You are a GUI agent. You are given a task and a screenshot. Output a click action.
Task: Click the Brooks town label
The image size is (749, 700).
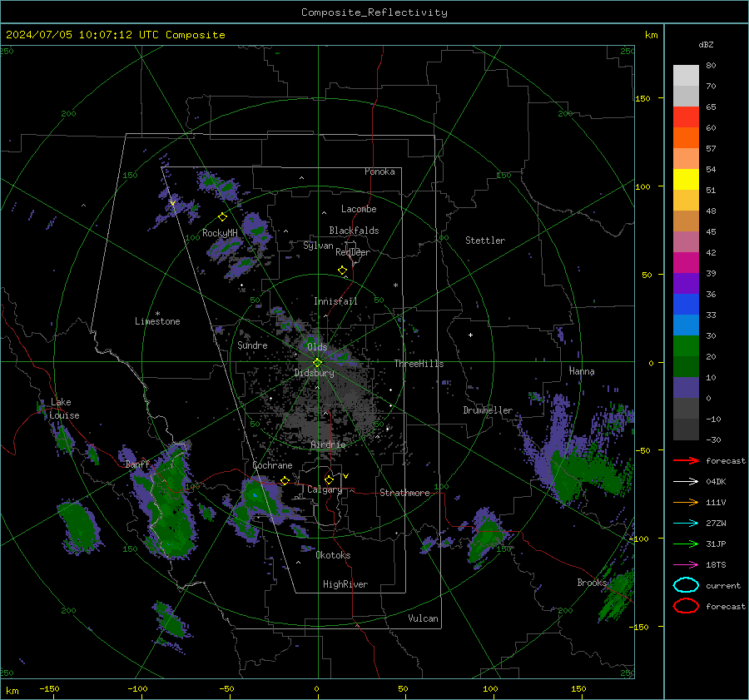pos(592,583)
